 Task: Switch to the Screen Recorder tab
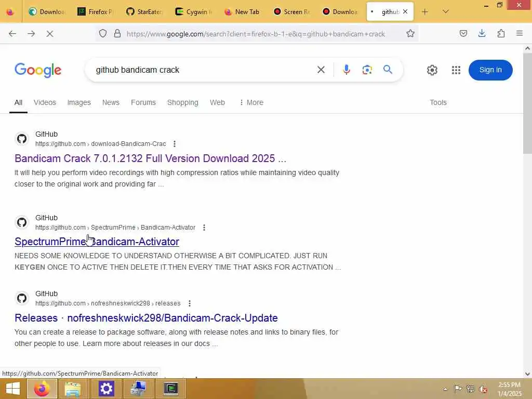[x=291, y=12]
